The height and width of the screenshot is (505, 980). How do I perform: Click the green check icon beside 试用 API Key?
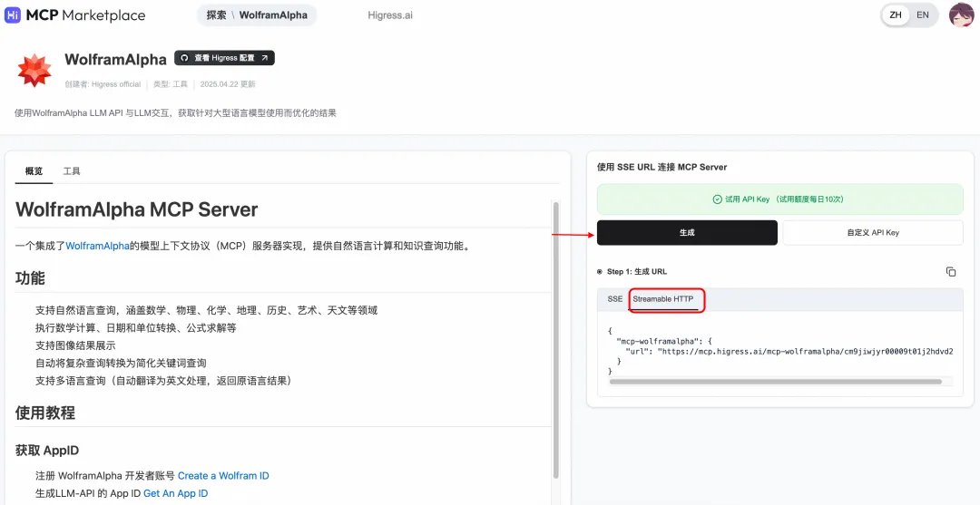[x=718, y=199]
